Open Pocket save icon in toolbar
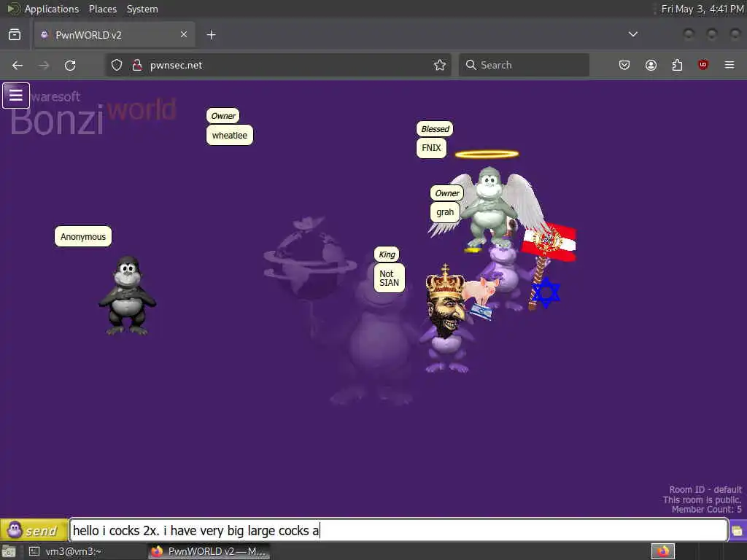 coord(624,65)
